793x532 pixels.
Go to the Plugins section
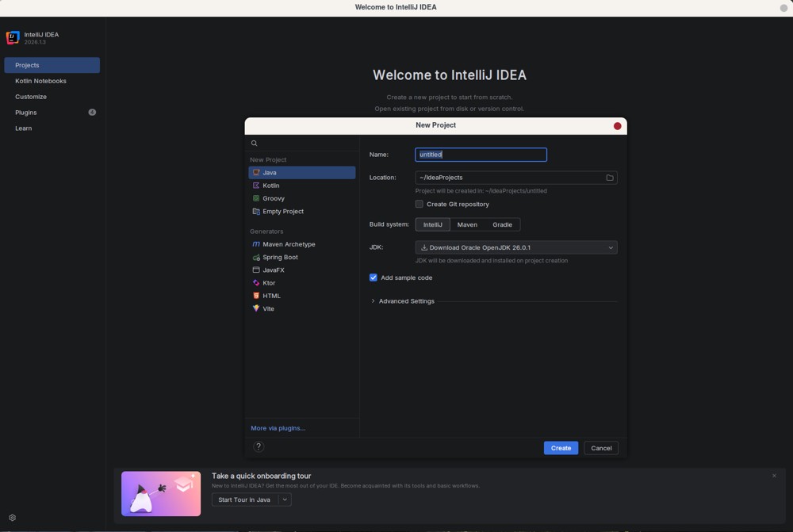pyautogui.click(x=52, y=113)
